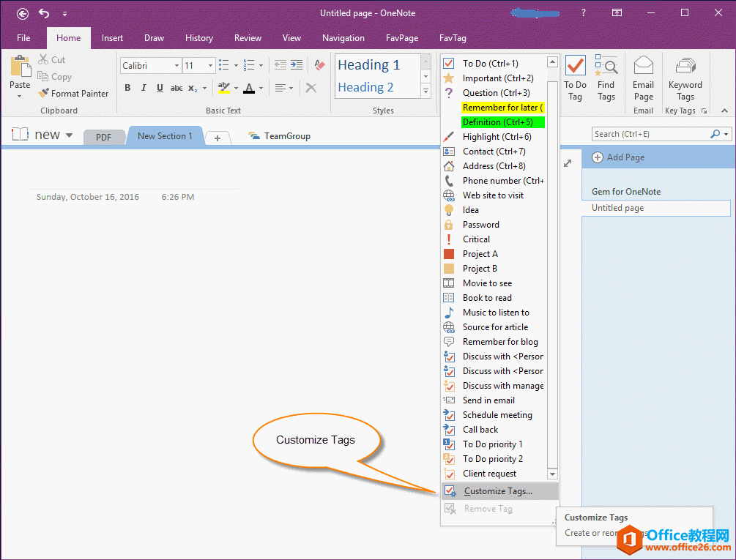Select the 'New Section 1' section tab
This screenshot has height=560, width=736.
(x=165, y=135)
